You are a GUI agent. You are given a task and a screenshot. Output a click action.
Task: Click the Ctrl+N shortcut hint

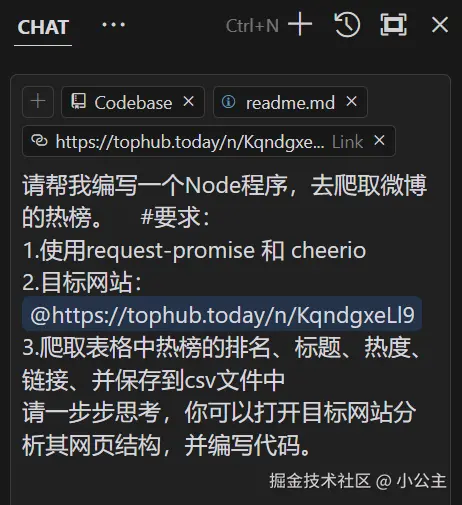(252, 26)
